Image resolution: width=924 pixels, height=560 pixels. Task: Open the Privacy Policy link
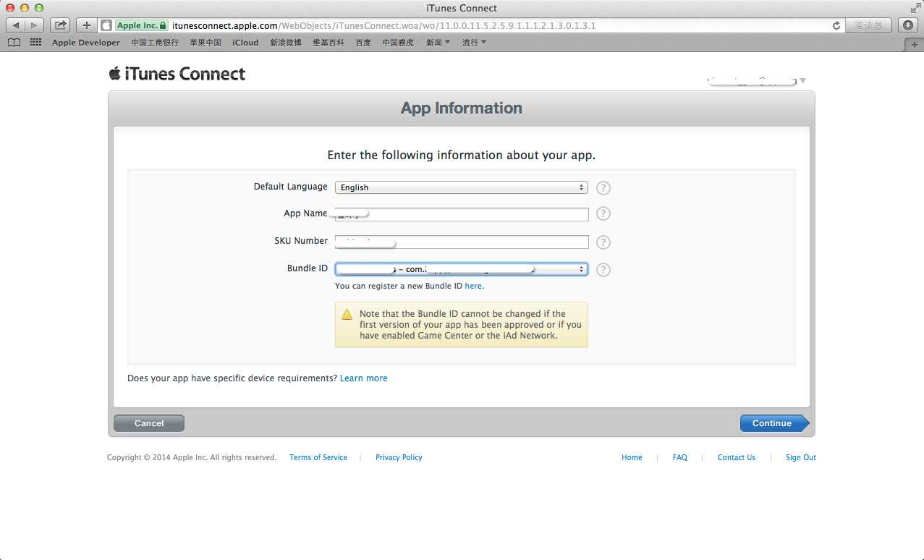pyautogui.click(x=399, y=457)
